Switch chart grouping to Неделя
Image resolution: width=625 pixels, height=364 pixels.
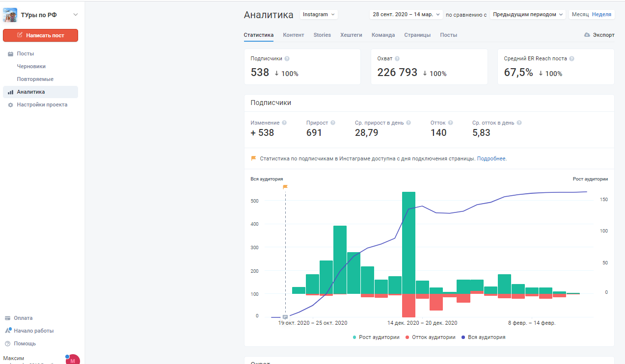601,15
